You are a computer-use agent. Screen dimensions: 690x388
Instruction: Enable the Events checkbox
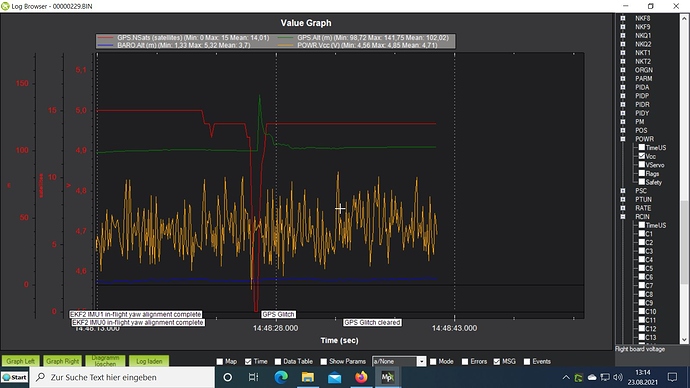pos(527,362)
